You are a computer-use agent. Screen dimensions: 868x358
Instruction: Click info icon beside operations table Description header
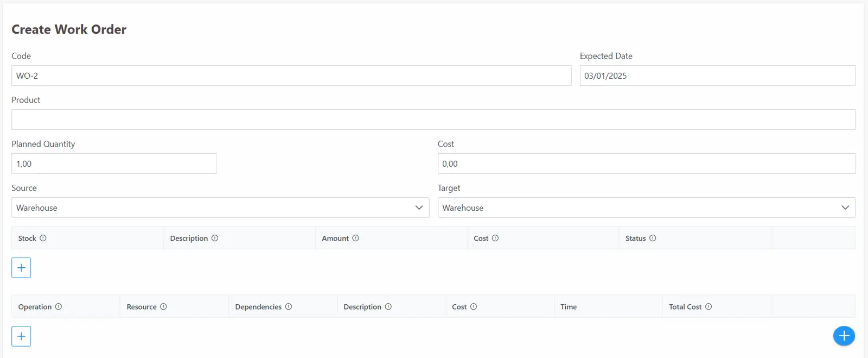(x=388, y=306)
